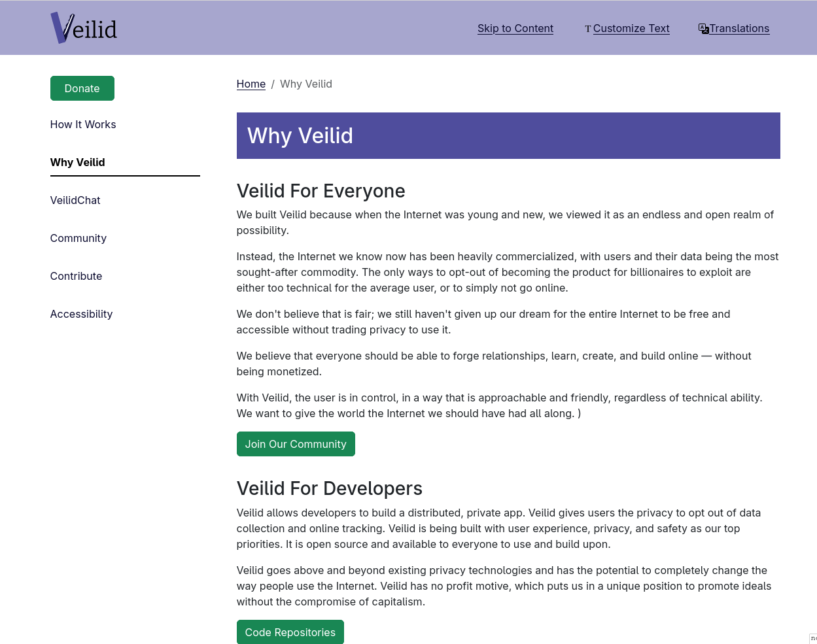Viewport: 817px width, 644px height.
Task: Click the Veilid For Developers heading
Action: (x=329, y=488)
